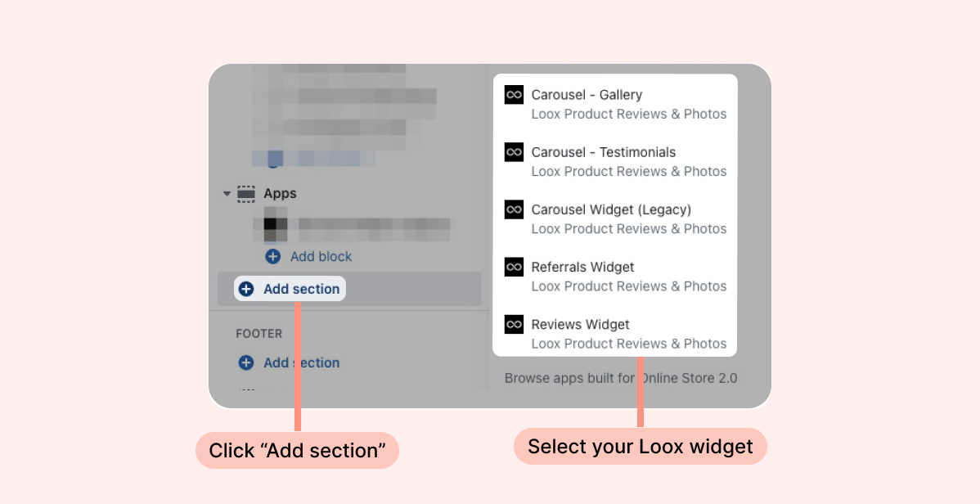Click the Loox icon beside Carousel Widget (Legacy)

tap(514, 209)
